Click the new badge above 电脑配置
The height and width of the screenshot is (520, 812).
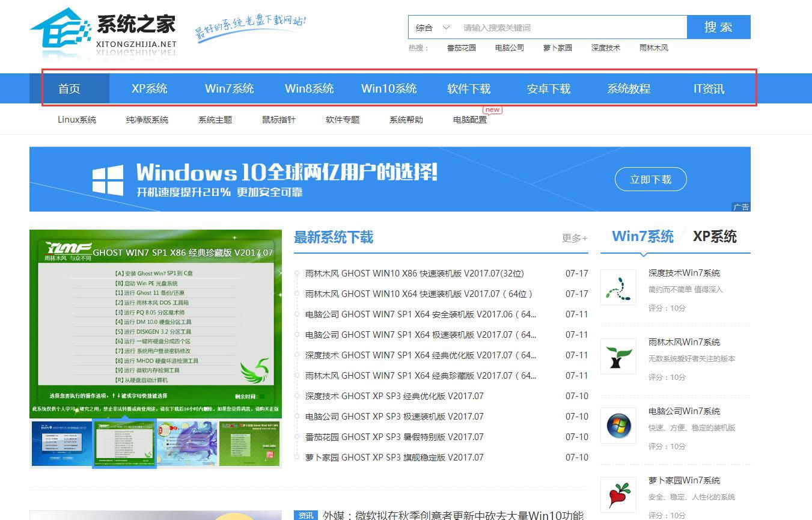492,109
